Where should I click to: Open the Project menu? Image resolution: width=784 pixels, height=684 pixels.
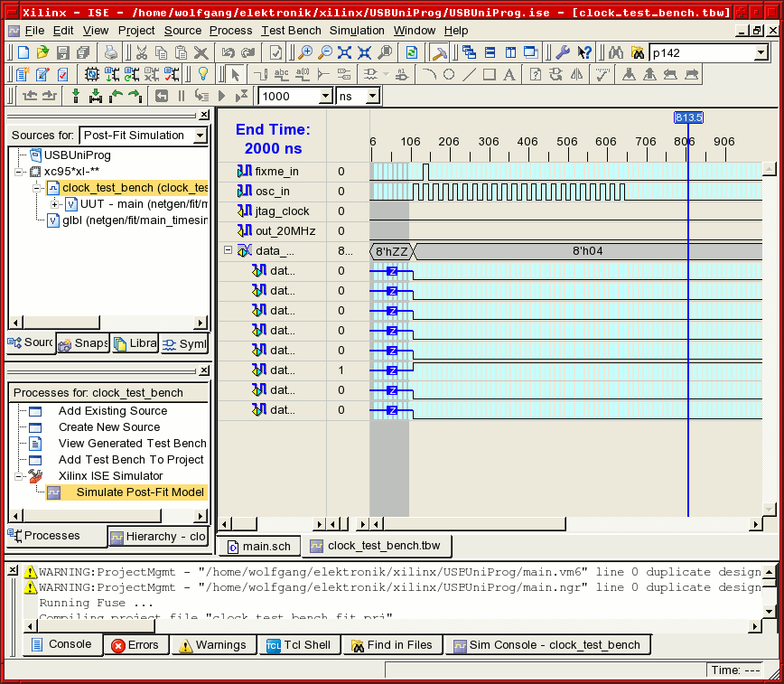point(136,31)
